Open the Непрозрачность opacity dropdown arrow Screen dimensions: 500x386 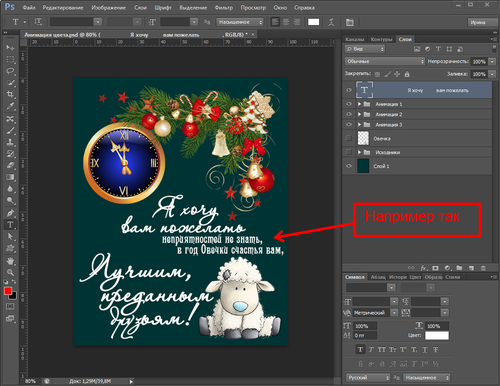click(x=492, y=62)
